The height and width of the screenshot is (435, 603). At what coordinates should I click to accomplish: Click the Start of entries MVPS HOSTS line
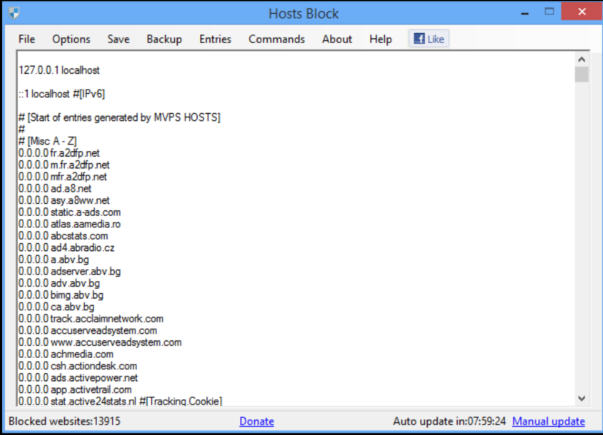120,117
